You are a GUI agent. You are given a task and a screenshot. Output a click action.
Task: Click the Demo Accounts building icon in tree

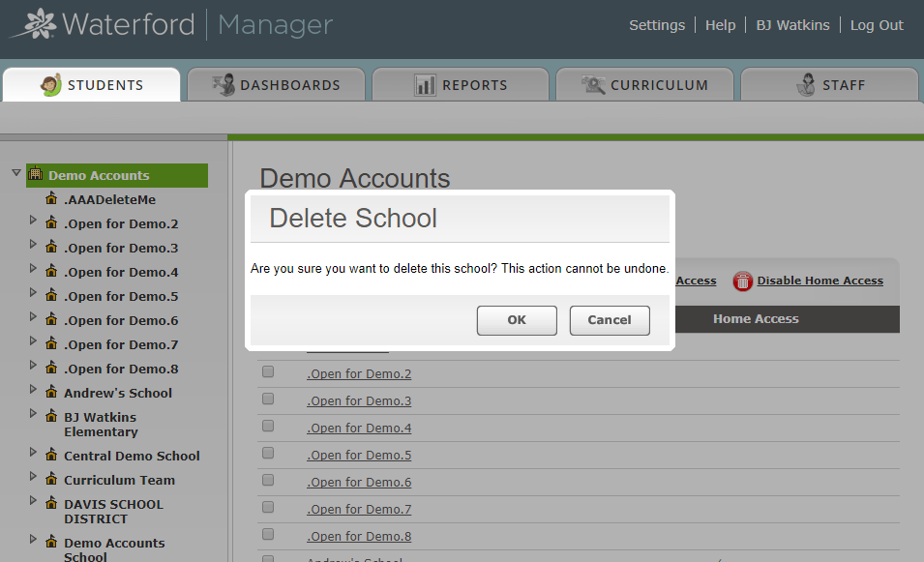click(36, 174)
